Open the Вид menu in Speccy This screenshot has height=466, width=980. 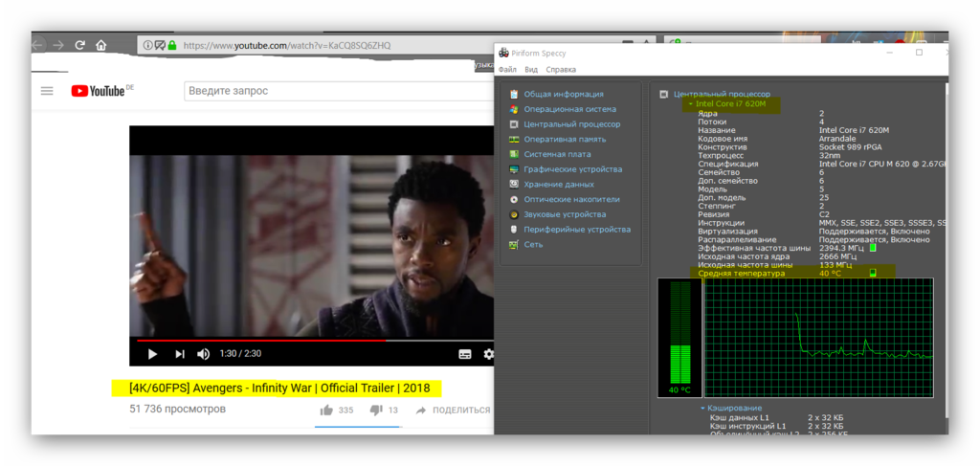pos(531,69)
